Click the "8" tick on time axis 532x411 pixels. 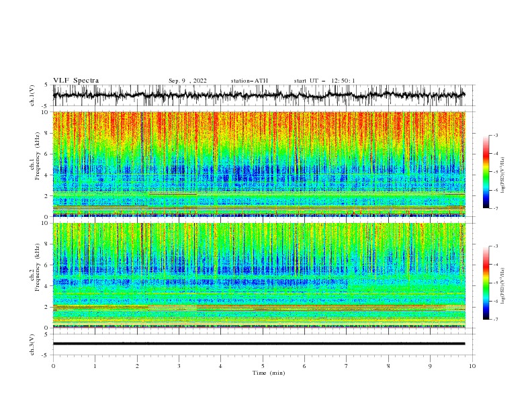click(x=388, y=366)
